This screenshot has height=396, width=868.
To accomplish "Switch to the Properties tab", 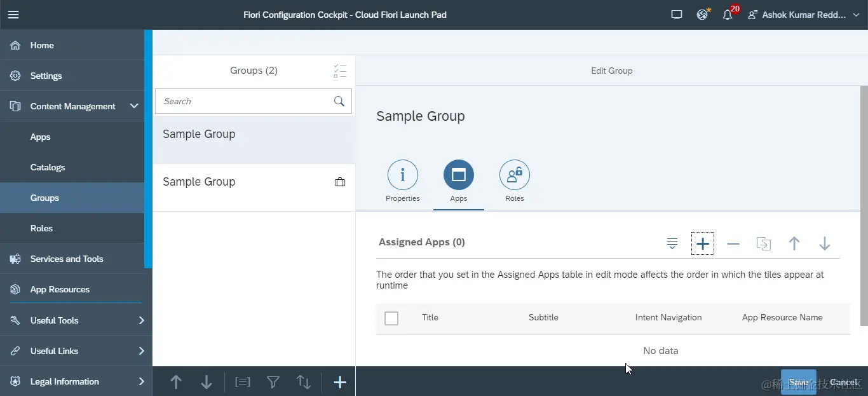I will (403, 181).
